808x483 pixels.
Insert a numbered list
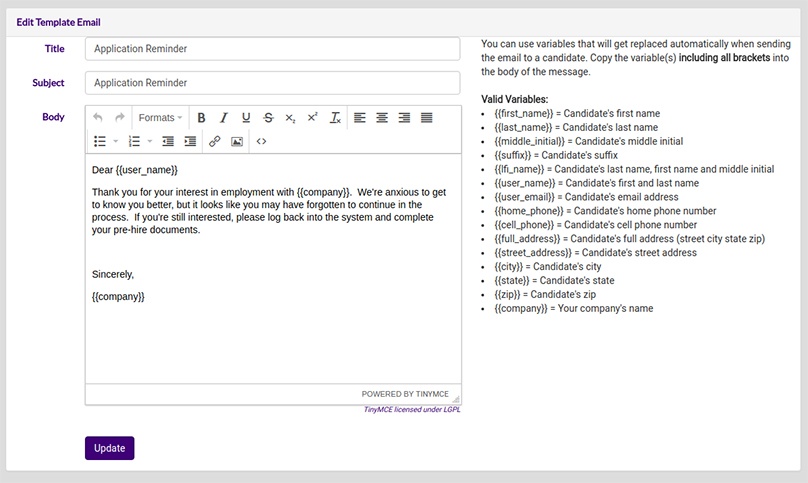tap(134, 141)
